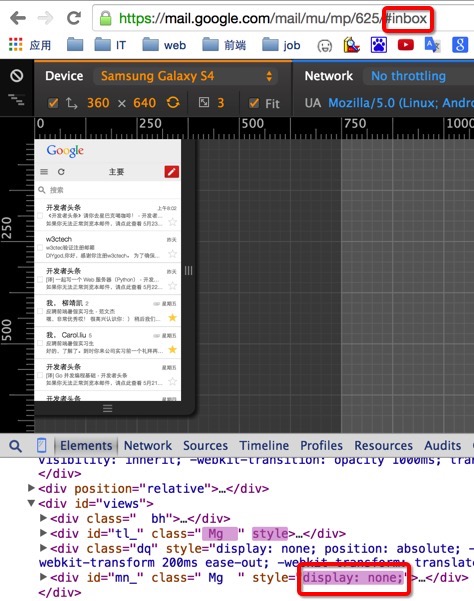
Task: Collapse the div id views node
Action: pos(32,503)
